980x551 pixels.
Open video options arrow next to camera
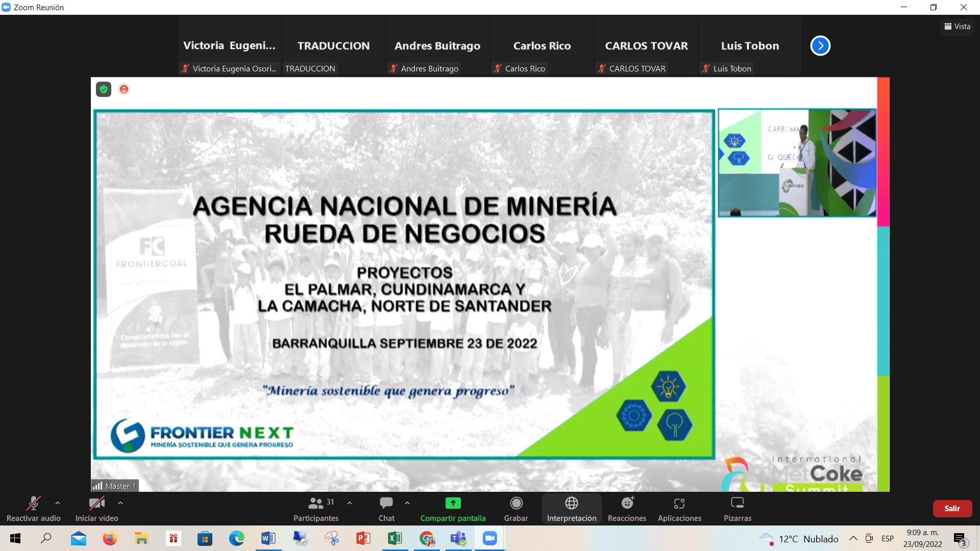tap(120, 503)
